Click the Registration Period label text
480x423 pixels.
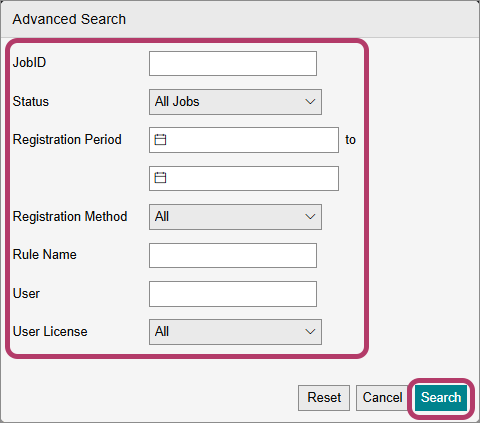tap(67, 139)
